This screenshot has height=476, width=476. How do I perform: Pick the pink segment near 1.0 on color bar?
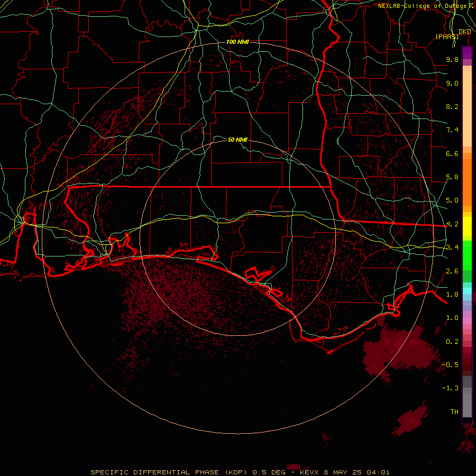467,320
